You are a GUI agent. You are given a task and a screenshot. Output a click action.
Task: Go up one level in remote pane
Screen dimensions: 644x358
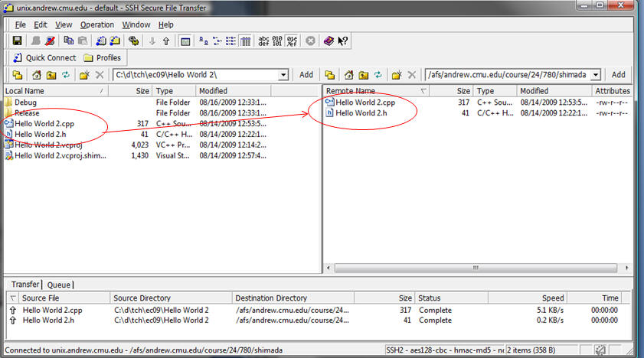(x=364, y=75)
